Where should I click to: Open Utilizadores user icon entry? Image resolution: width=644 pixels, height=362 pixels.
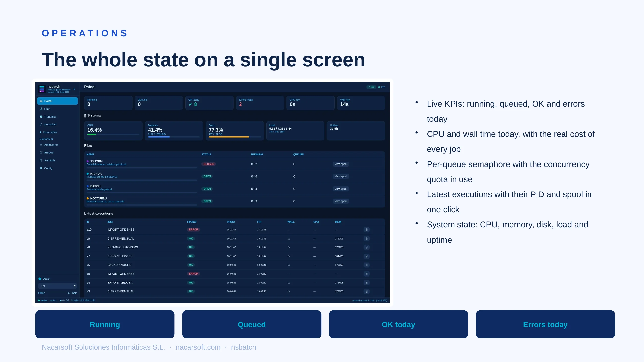pos(41,145)
